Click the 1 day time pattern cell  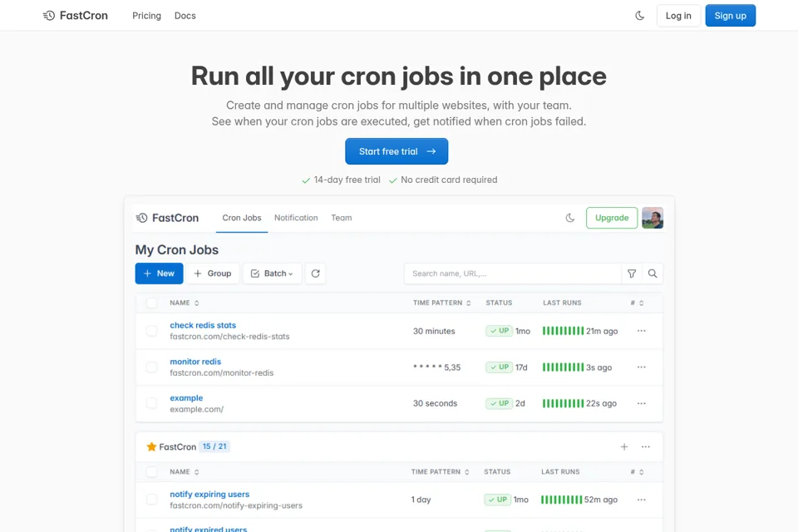tap(421, 500)
